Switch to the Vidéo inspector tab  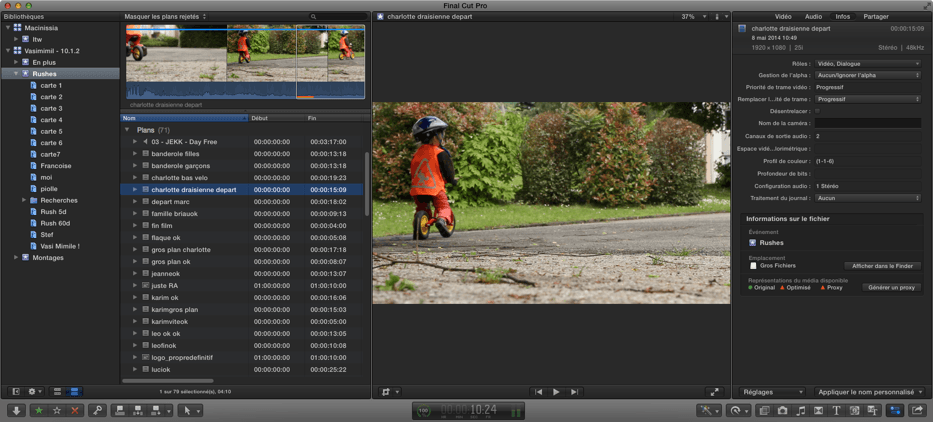[x=783, y=17]
